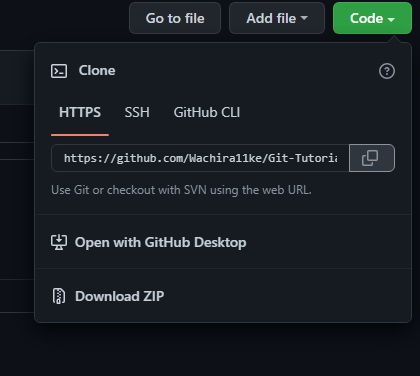Click the caret arrow beside Add file

point(304,18)
